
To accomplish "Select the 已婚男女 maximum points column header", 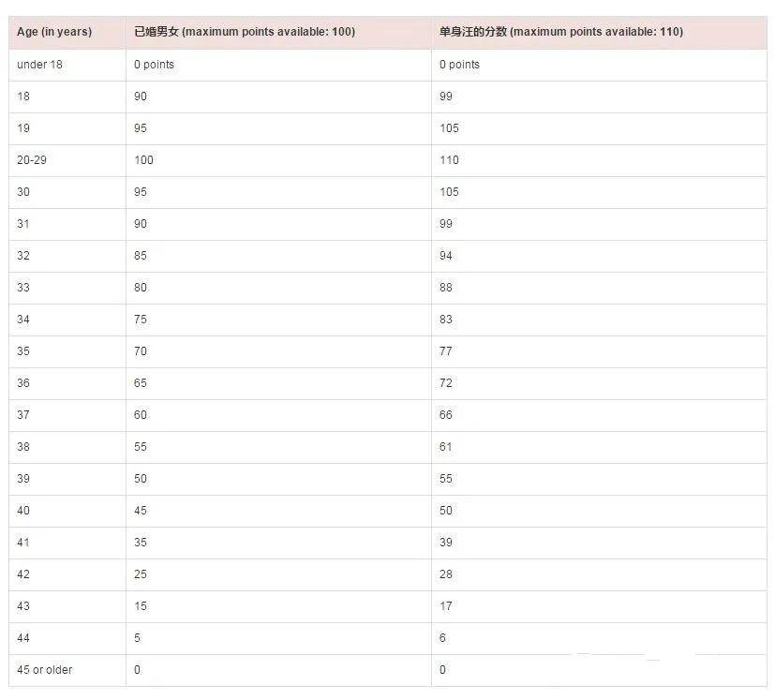I will (x=245, y=32).
